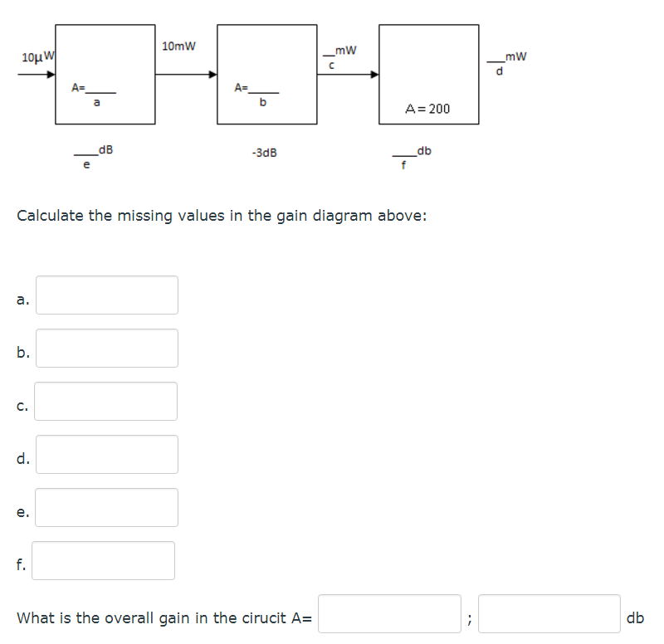Click the -3dB label under second block

pyautogui.click(x=264, y=153)
